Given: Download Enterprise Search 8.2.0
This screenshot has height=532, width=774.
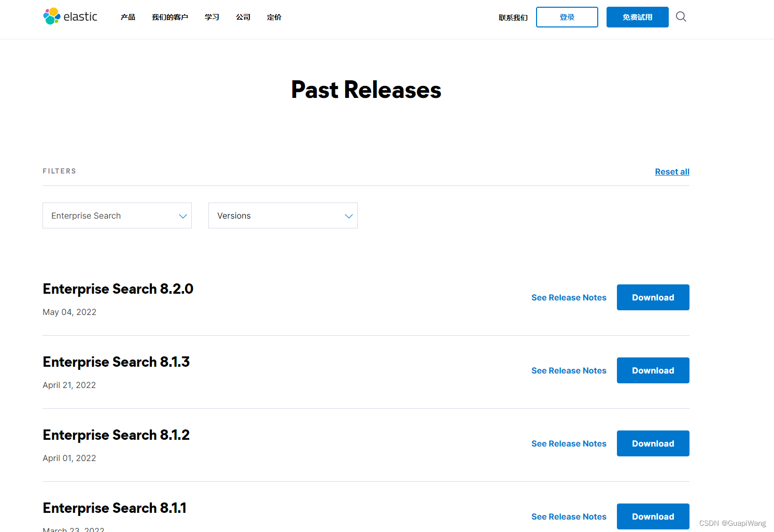Looking at the screenshot, I should click(653, 297).
